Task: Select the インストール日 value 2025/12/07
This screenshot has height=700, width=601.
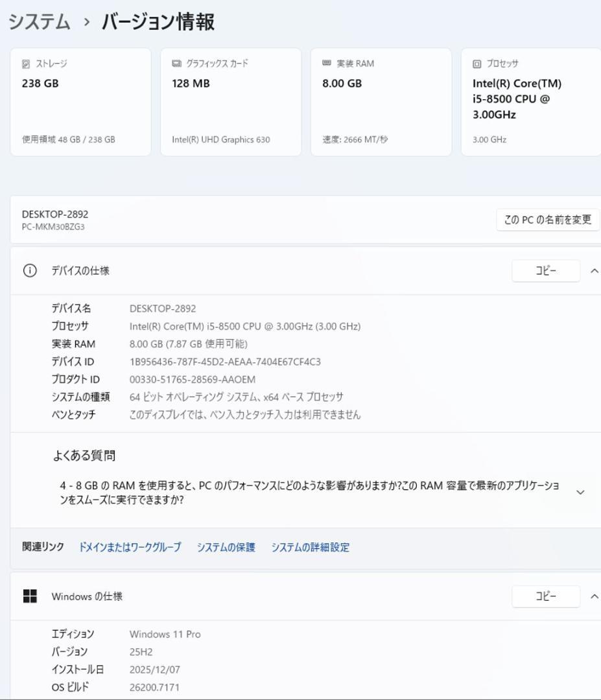Action: pos(154,670)
